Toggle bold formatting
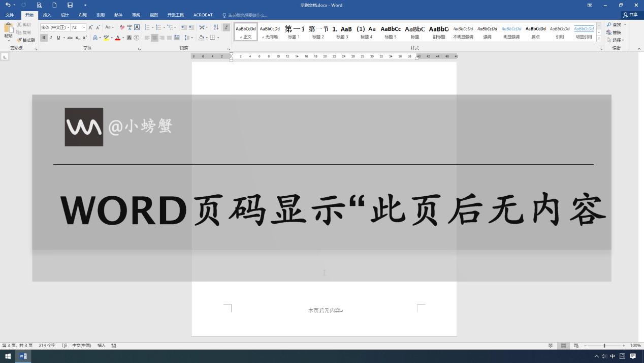This screenshot has height=363, width=644. click(44, 38)
